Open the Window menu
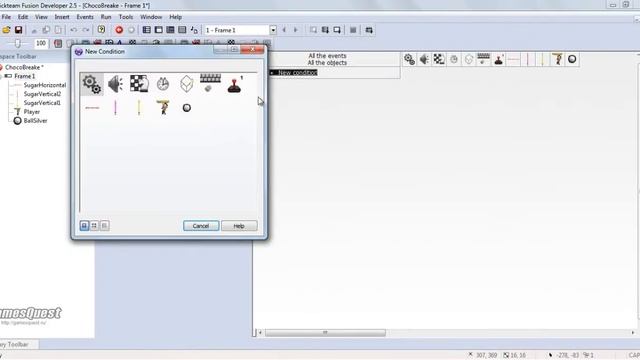Image resolution: width=640 pixels, height=360 pixels. [x=151, y=17]
